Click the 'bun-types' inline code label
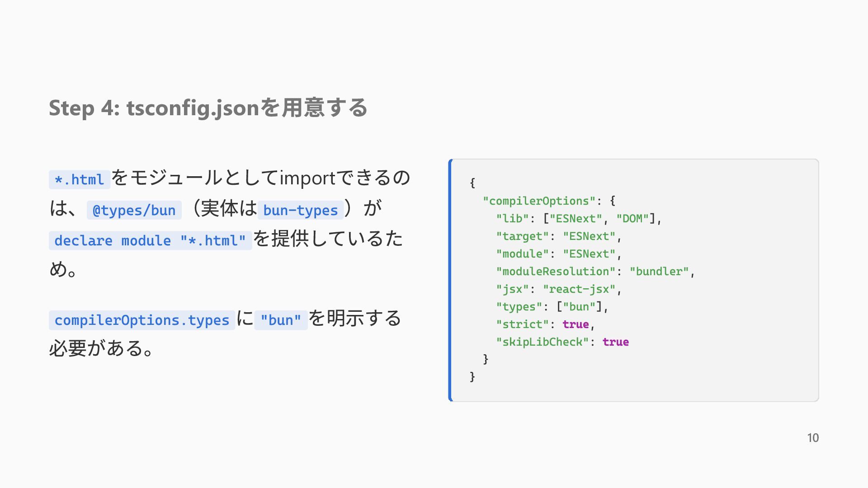Screen dimensions: 868x488 (x=301, y=210)
